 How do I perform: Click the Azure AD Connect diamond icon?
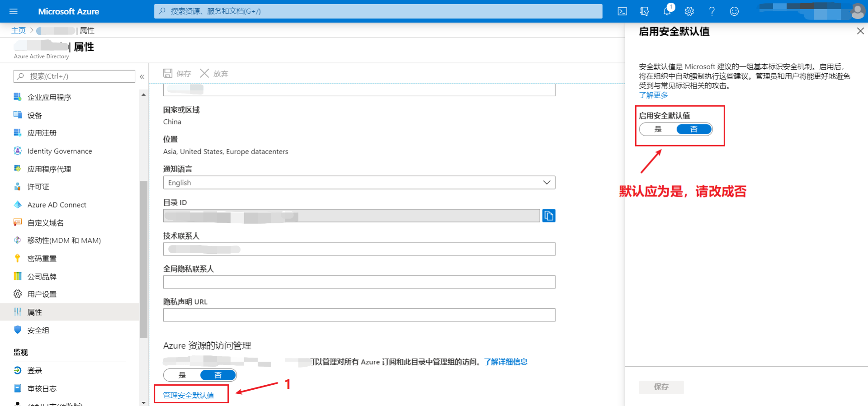pyautogui.click(x=18, y=204)
